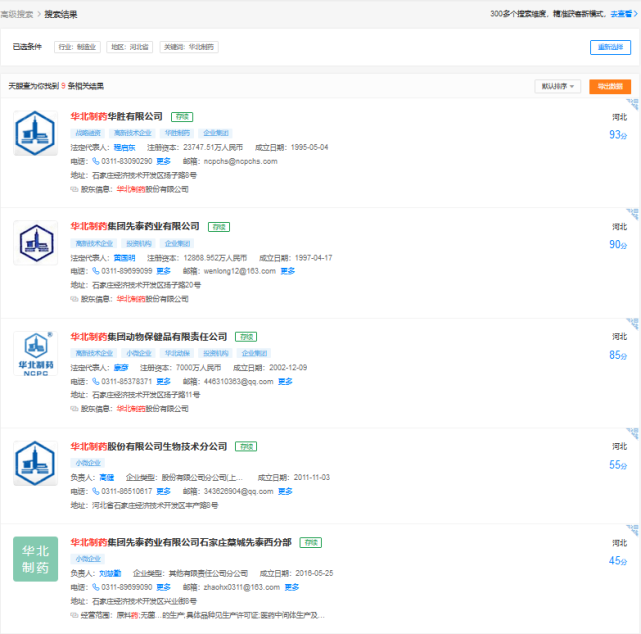Click 高新技术企业 tag under 华胜有限公司
This screenshot has height=634, width=641.
click(x=132, y=133)
